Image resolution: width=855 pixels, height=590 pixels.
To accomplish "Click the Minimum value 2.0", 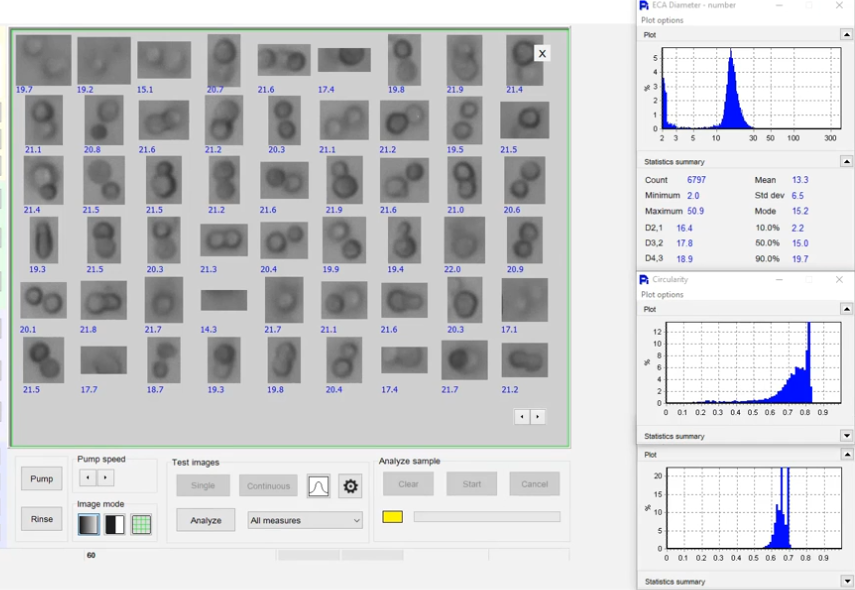I will [693, 195].
